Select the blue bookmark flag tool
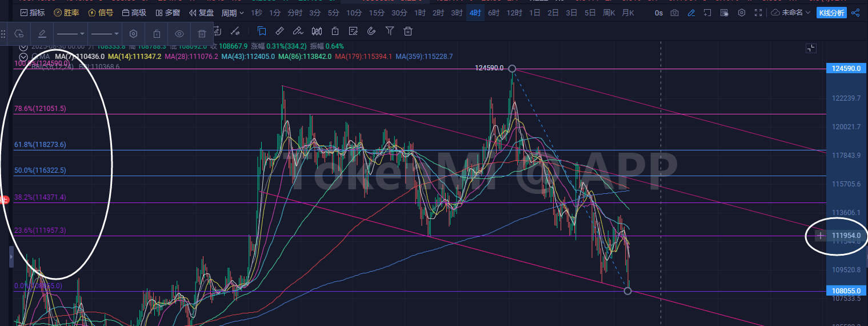Viewport: 868px width, 326px height. [x=262, y=31]
